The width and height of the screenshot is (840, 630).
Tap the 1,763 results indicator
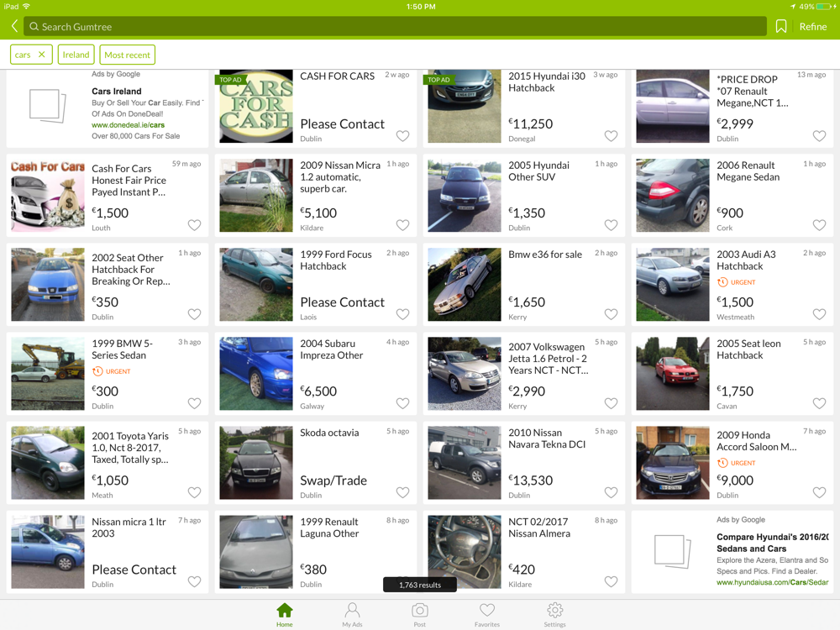coord(420,585)
